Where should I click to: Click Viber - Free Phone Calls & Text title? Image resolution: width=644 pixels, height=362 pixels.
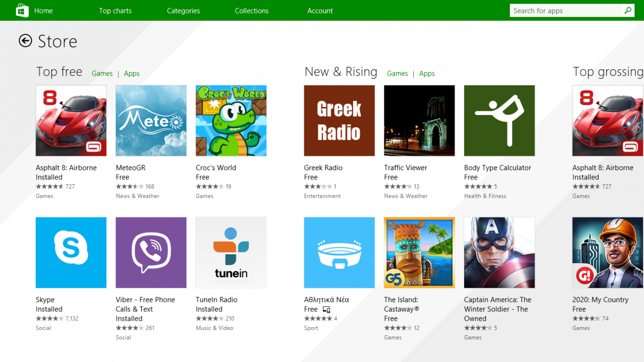(x=145, y=305)
